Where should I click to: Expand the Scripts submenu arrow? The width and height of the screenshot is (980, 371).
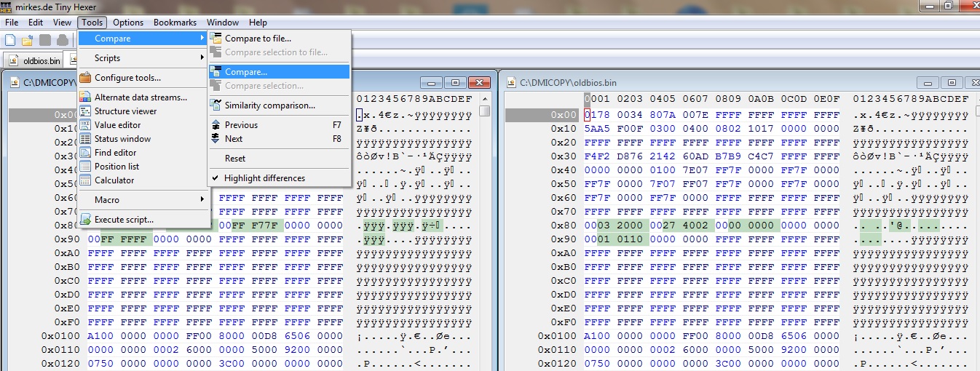202,58
